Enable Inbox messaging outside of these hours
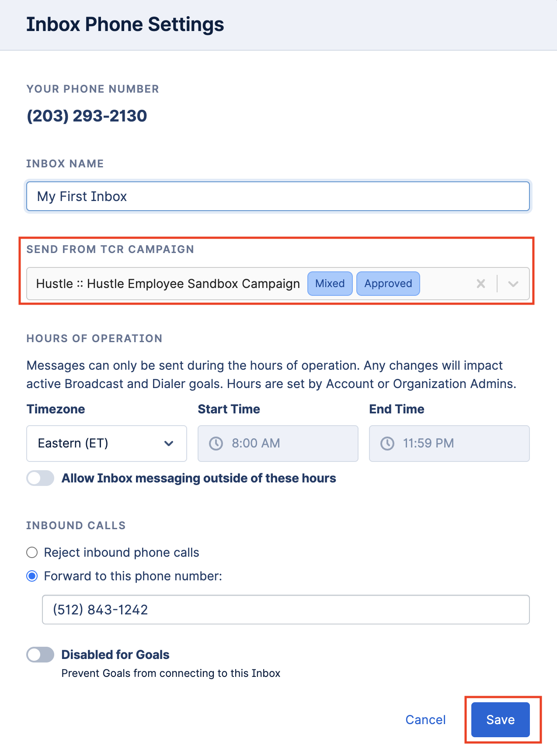Viewport: 557px width, 756px height. (40, 478)
